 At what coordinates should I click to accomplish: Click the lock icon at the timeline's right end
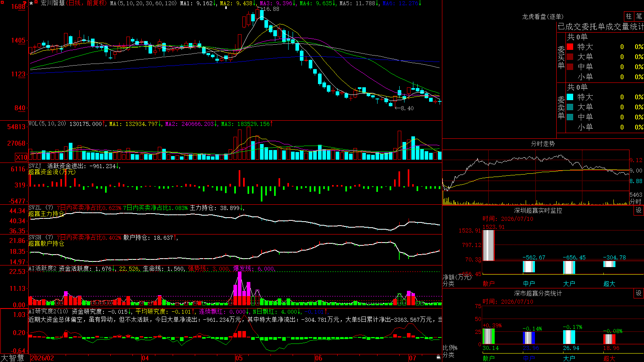[438, 357]
